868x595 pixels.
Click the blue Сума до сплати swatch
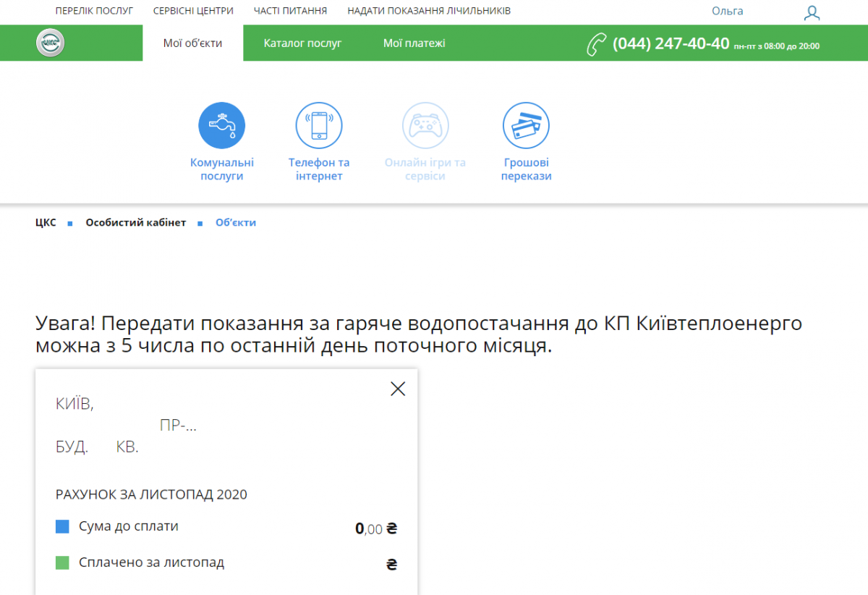click(x=62, y=527)
